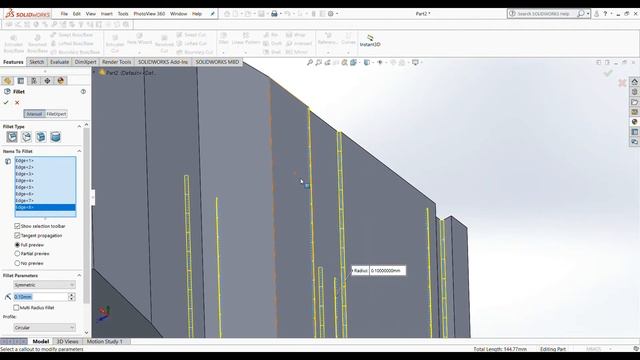Click Zoom to Area icon in view toolbar
The height and width of the screenshot is (360, 640).
tap(318, 62)
